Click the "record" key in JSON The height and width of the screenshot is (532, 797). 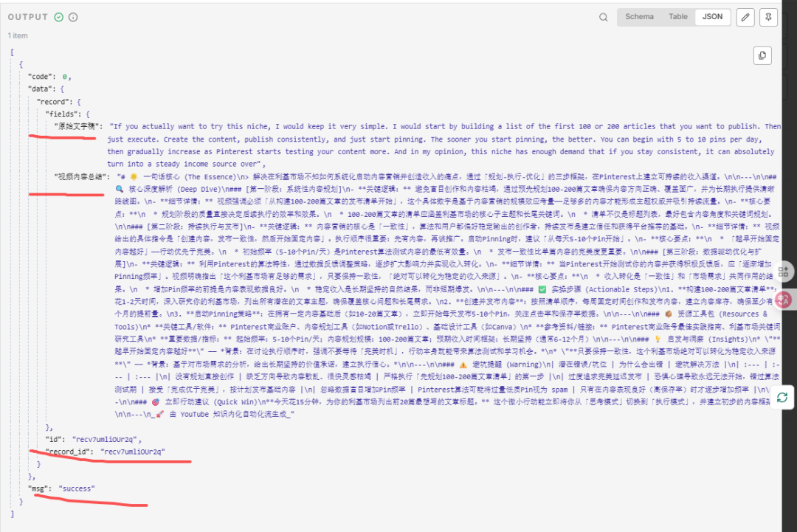click(53, 101)
